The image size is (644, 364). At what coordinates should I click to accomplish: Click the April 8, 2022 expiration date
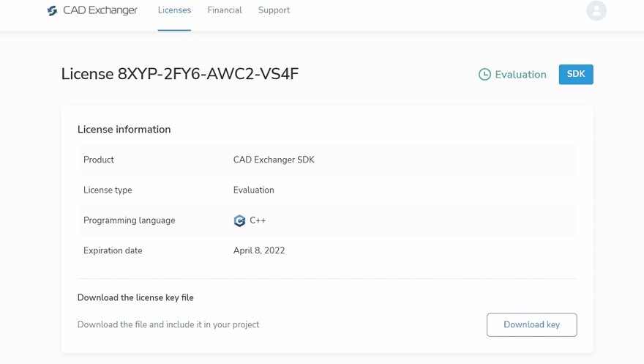point(259,250)
